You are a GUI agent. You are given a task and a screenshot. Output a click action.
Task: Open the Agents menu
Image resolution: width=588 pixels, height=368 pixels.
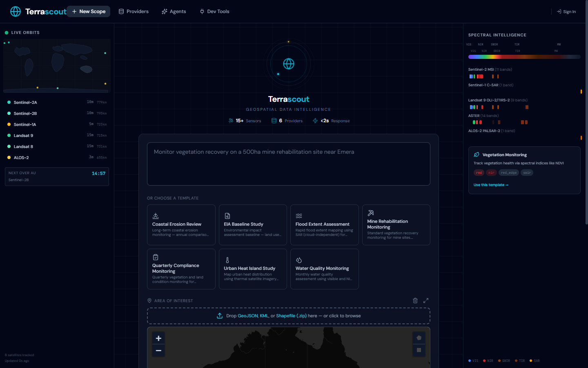174,11
